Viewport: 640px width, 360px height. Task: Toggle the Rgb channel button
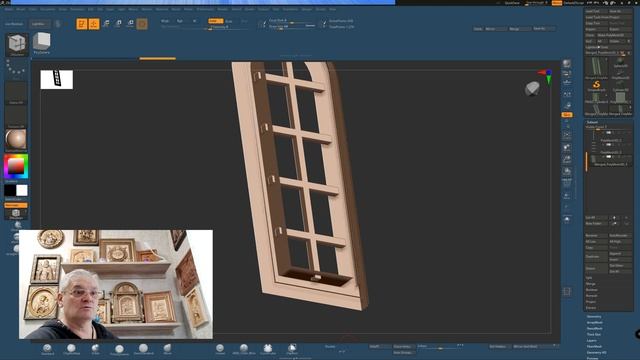tap(180, 21)
